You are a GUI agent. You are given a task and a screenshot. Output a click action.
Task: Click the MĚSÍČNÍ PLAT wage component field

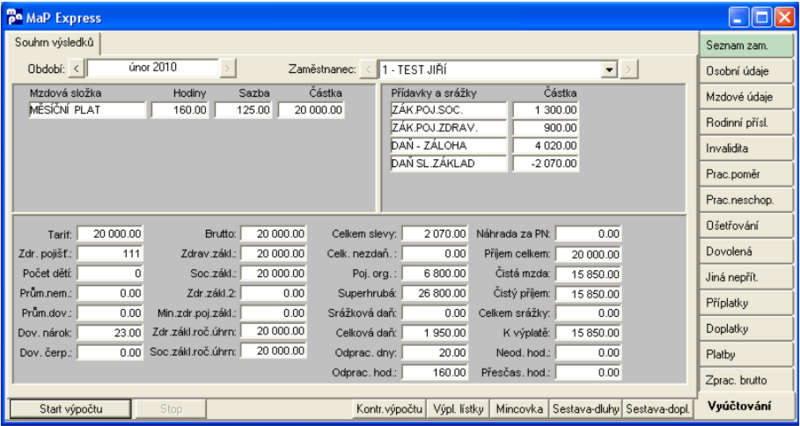pos(87,110)
